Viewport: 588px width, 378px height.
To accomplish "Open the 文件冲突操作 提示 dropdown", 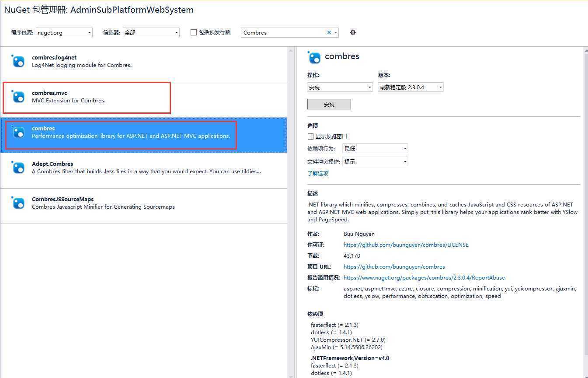I will (375, 161).
